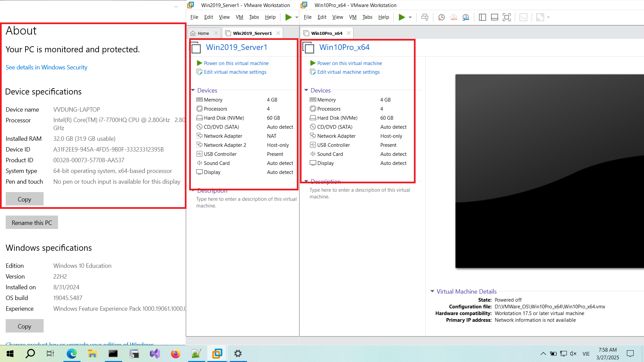Open Tabs menu in Win10Pro_x64 window
This screenshot has width=644, height=362.
(x=367, y=17)
